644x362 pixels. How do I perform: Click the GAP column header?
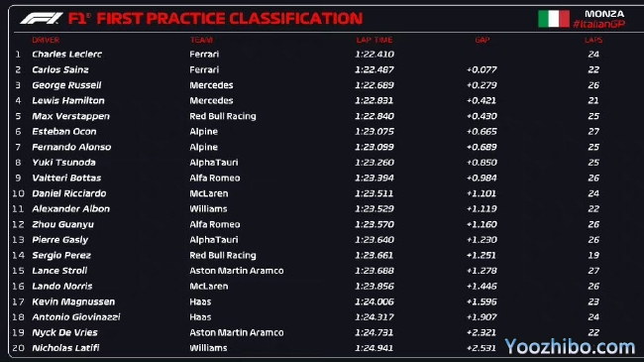(483, 40)
